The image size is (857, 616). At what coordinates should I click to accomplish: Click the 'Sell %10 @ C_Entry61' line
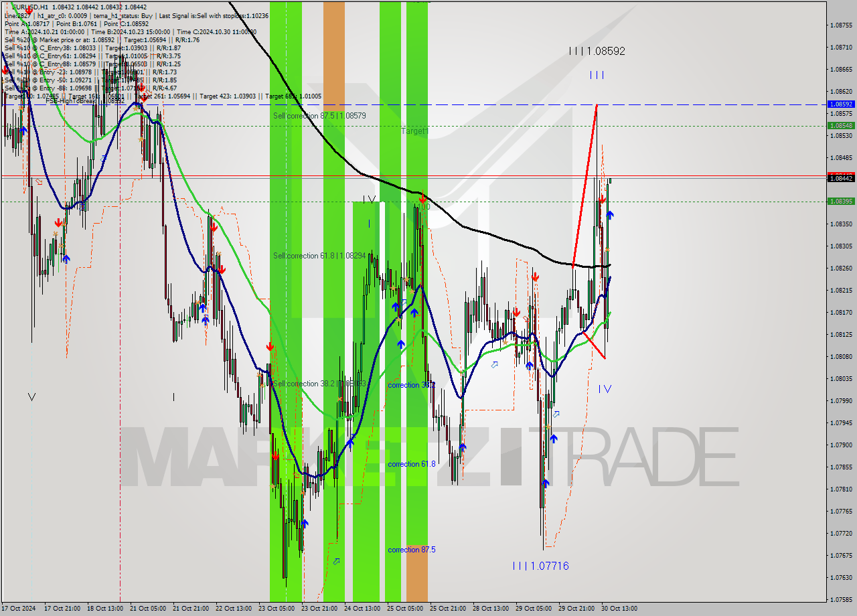pyautogui.click(x=92, y=56)
